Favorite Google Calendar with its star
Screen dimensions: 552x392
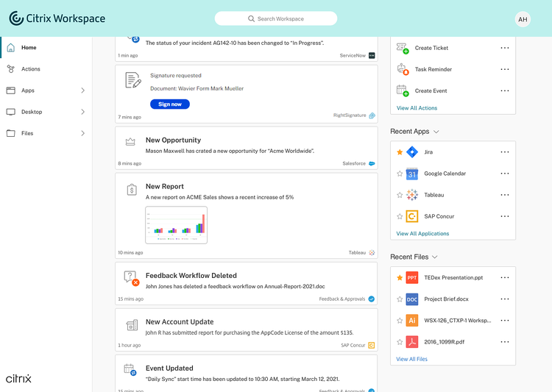(x=400, y=174)
